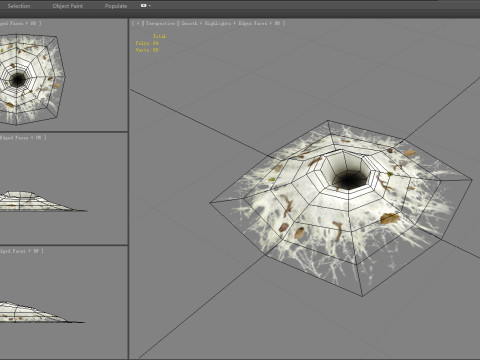Viewport: 480px width, 360px height.
Task: Click the yellow Verts: 65 statistic
Action: (x=147, y=50)
